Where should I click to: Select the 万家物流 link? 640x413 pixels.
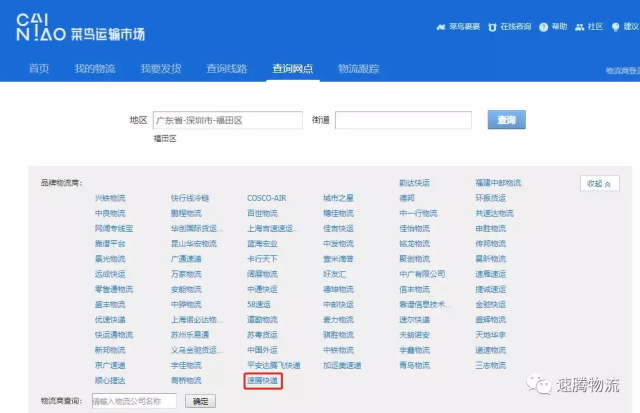pyautogui.click(x=186, y=274)
